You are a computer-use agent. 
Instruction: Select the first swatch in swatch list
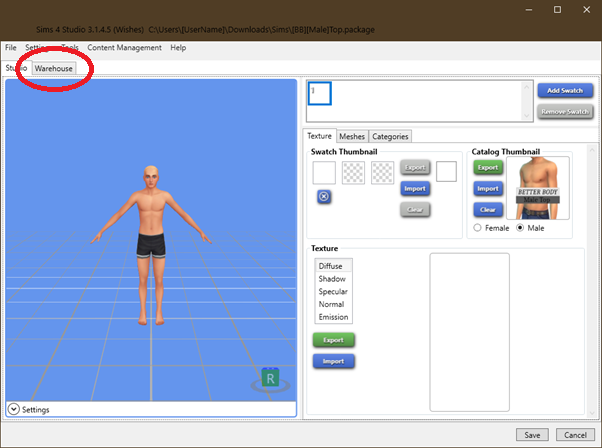pos(319,93)
